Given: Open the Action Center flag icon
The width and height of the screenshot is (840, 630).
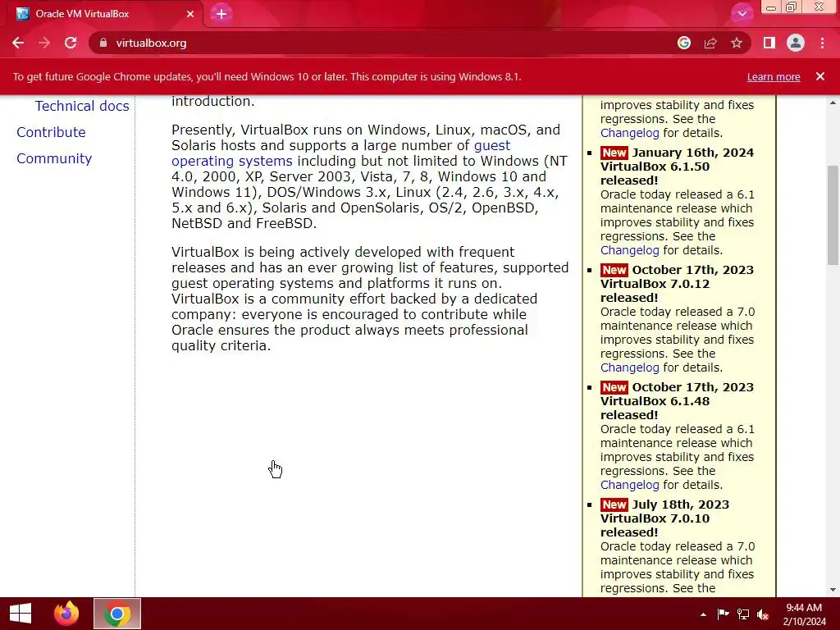Looking at the screenshot, I should (x=723, y=614).
